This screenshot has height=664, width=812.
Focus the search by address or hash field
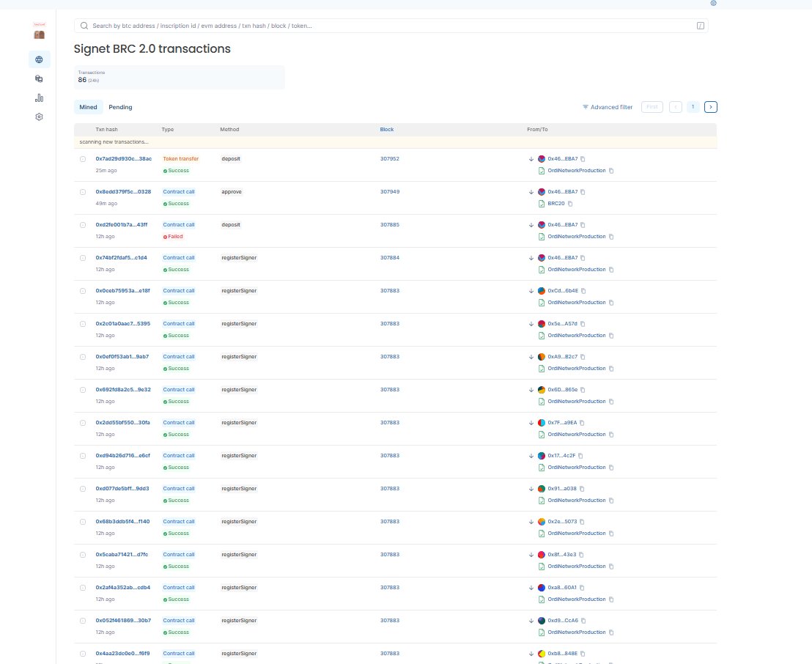(x=391, y=26)
